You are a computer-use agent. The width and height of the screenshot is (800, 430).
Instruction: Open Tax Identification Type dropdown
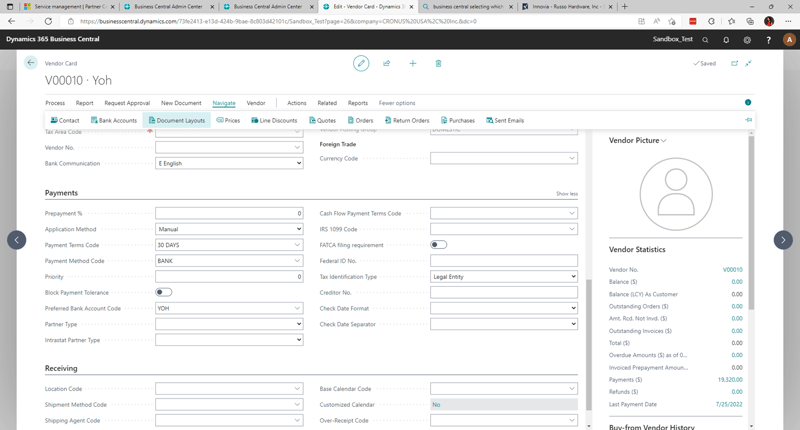[x=504, y=276]
